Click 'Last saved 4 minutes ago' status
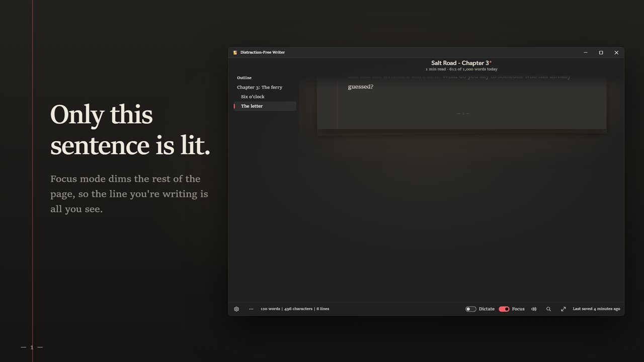 tap(596, 309)
